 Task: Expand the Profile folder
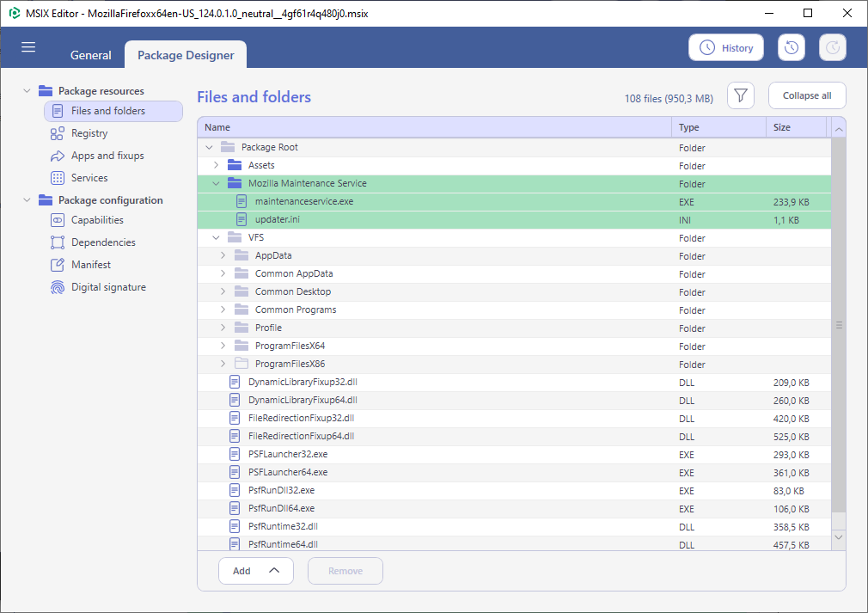pyautogui.click(x=223, y=328)
